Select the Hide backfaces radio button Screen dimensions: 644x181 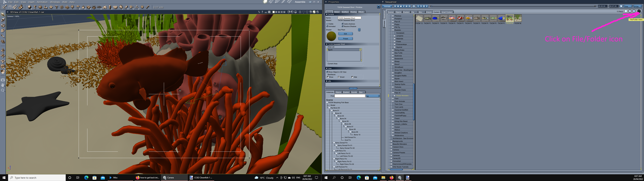(x=352, y=77)
